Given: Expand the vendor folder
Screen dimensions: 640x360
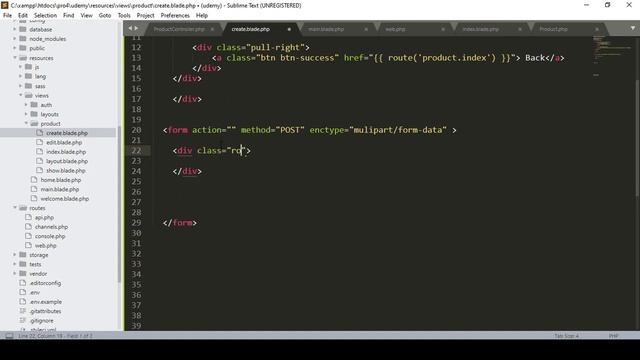Looking at the screenshot, I should [15, 274].
